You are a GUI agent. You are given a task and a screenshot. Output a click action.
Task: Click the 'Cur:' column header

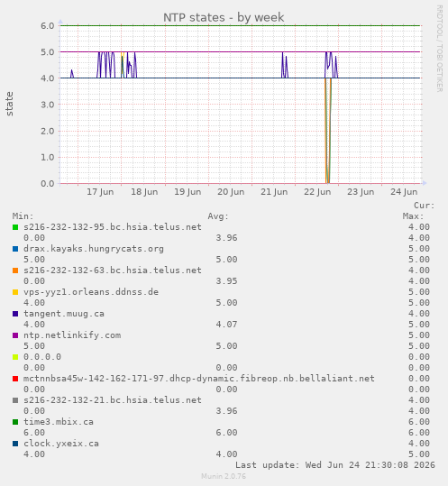point(425,206)
